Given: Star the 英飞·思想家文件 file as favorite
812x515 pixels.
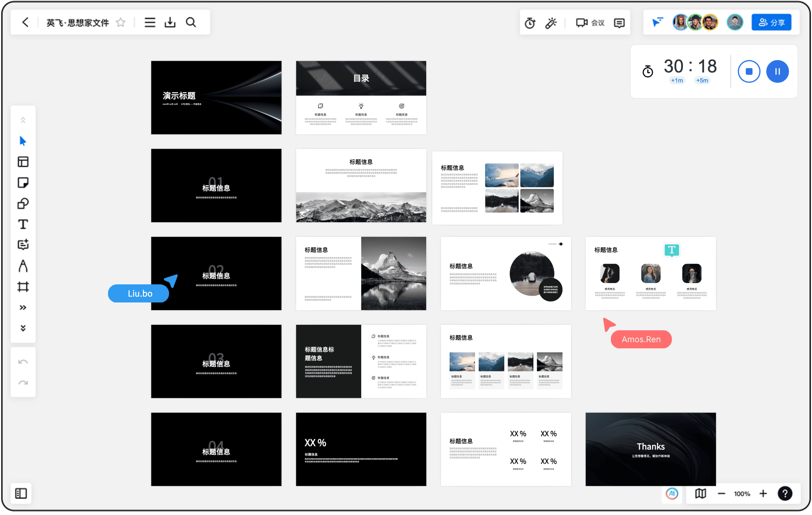Looking at the screenshot, I should (120, 23).
